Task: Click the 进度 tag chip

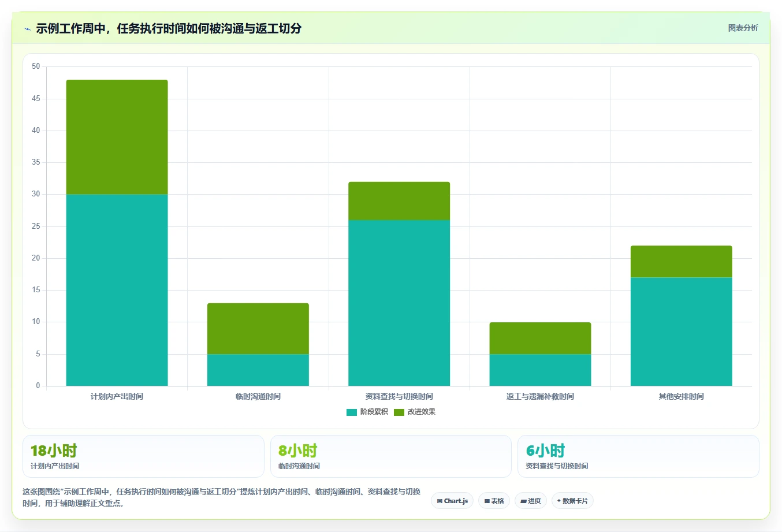Action: [x=531, y=501]
